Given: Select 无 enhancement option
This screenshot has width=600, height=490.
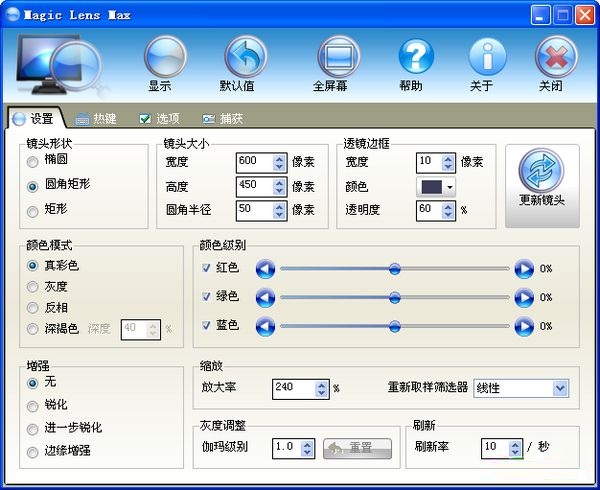Looking at the screenshot, I should coord(33,383).
